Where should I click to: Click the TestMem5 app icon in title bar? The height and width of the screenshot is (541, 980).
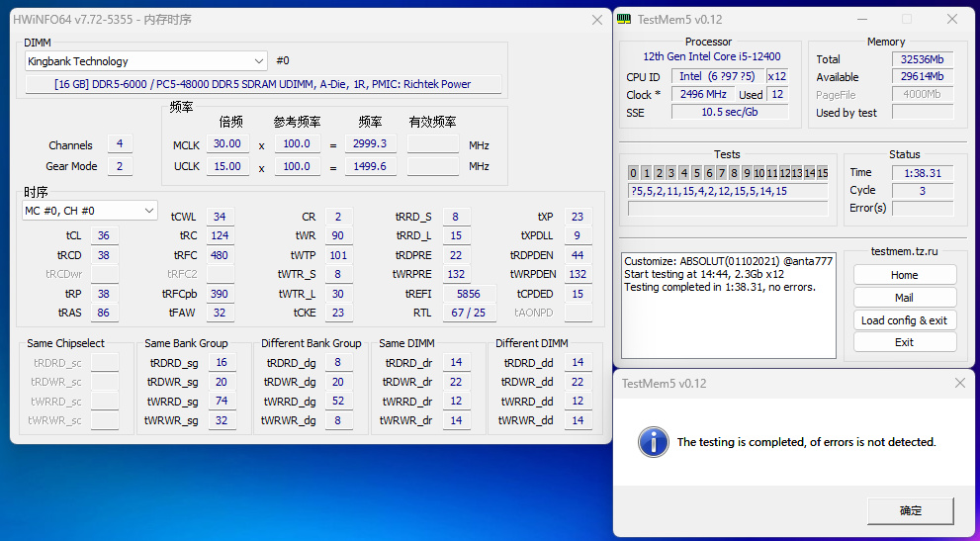[625, 19]
